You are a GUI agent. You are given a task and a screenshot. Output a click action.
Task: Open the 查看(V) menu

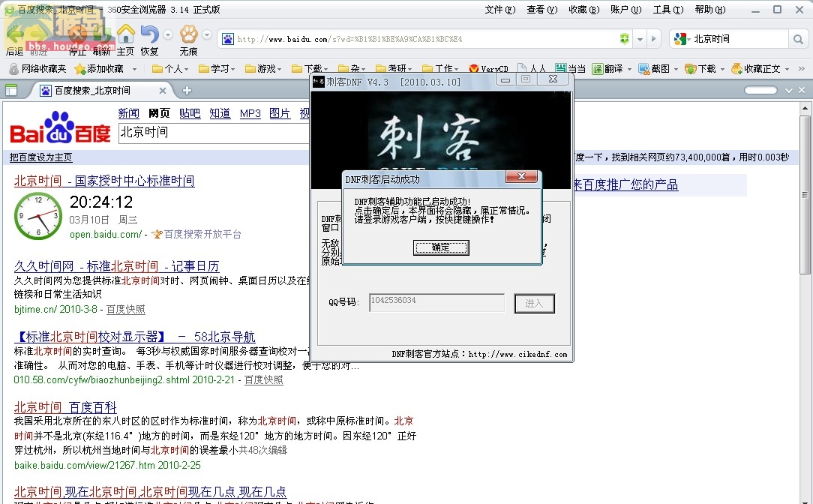(541, 9)
